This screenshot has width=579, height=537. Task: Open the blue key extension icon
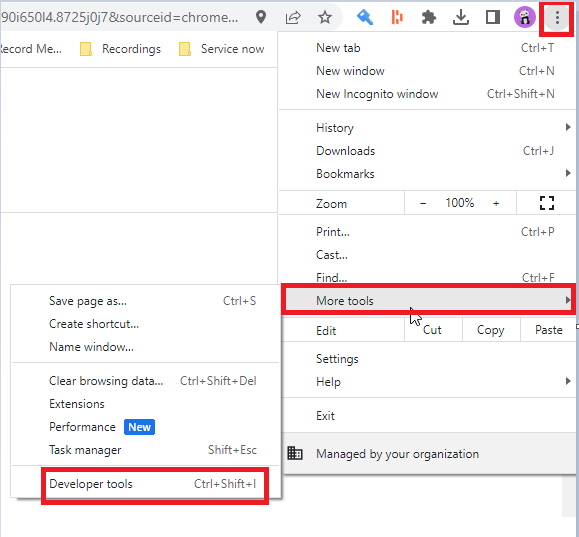[365, 17]
